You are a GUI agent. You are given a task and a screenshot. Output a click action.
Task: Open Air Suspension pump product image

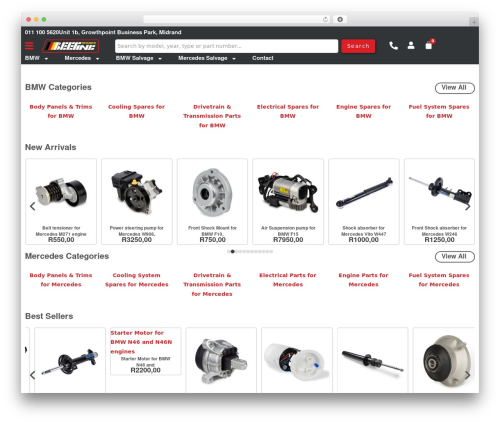[288, 192]
